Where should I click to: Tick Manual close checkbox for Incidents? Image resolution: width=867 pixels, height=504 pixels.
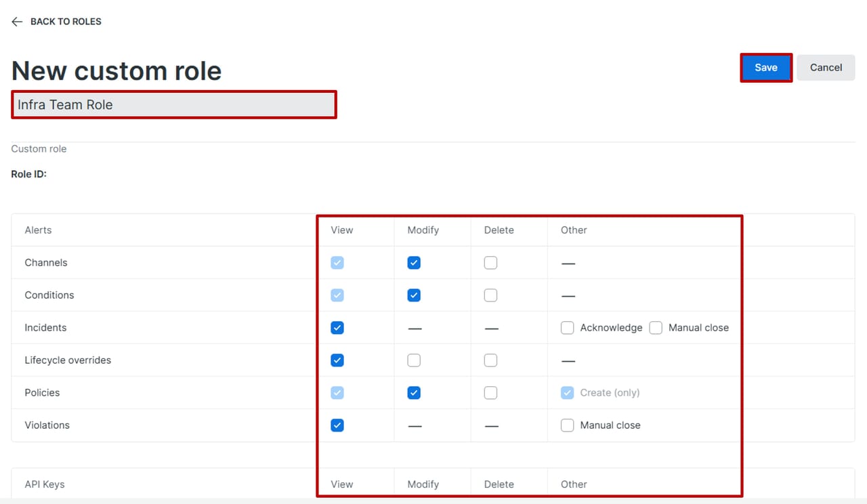click(656, 328)
